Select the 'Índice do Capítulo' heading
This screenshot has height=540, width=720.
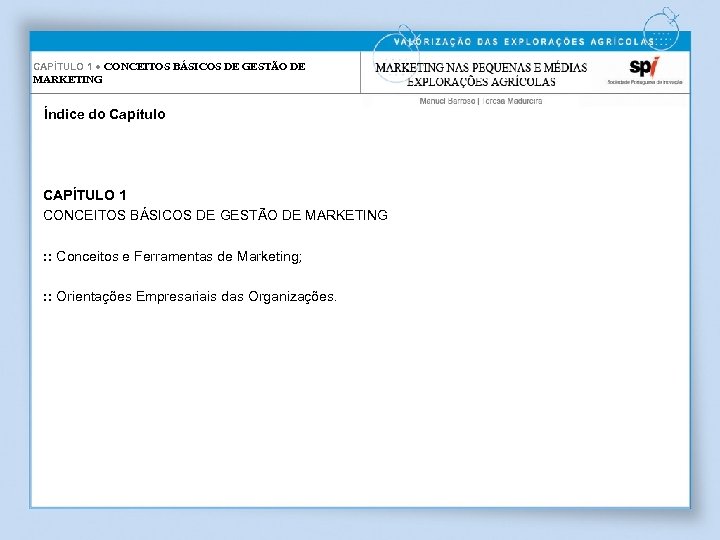104,114
